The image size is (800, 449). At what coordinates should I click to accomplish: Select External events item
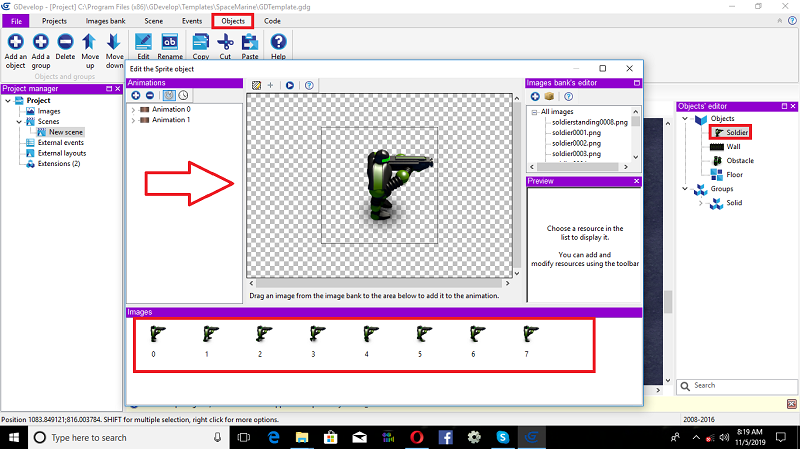click(x=61, y=143)
